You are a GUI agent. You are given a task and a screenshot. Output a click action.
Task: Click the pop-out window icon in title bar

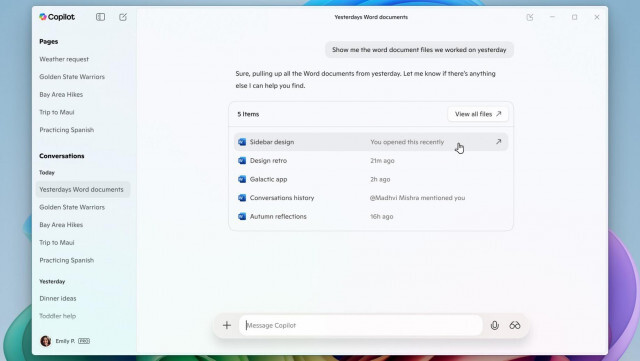click(530, 17)
